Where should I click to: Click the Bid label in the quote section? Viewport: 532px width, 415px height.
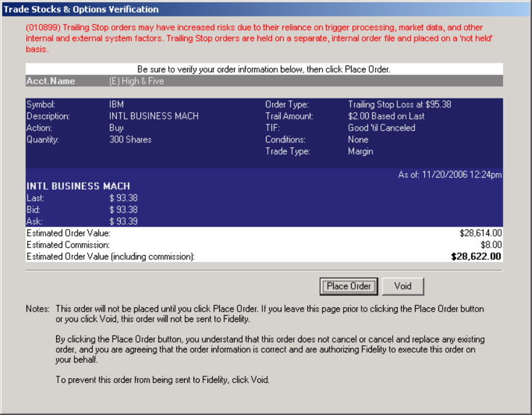coord(33,210)
